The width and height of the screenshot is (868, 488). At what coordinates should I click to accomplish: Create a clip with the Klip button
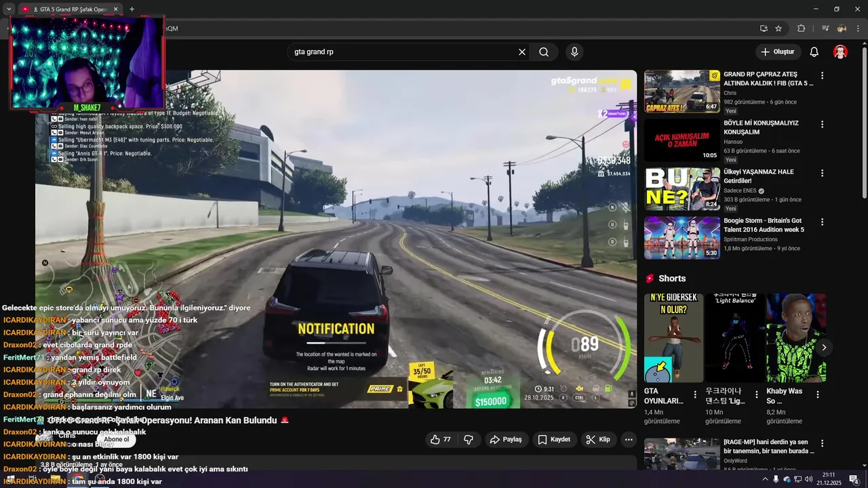pyautogui.click(x=598, y=439)
